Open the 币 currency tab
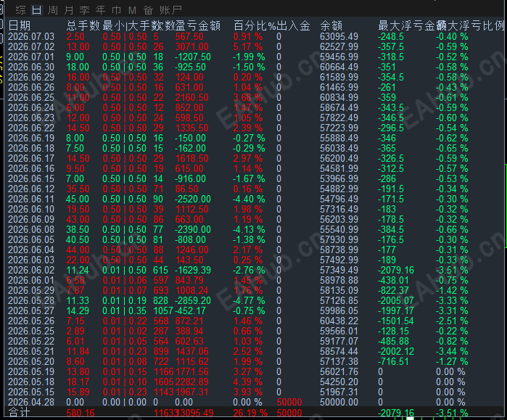This screenshot has width=507, height=420. coord(116,10)
